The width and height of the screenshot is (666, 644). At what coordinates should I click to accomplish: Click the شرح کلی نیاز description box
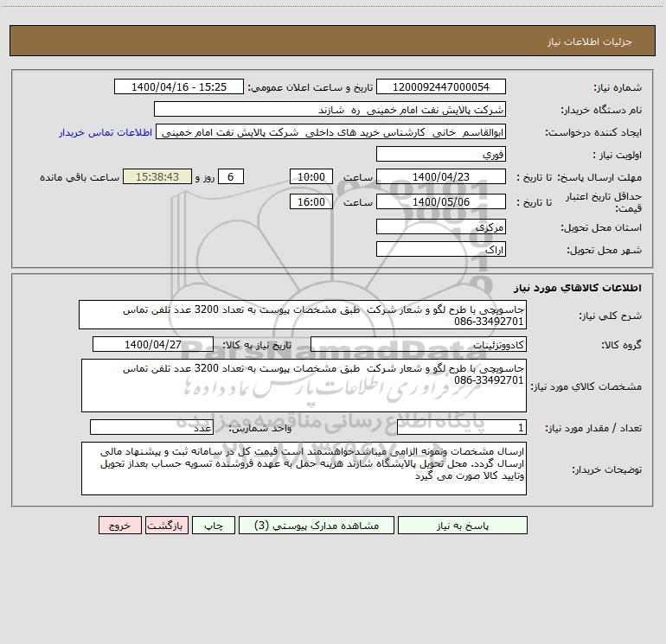click(x=303, y=315)
